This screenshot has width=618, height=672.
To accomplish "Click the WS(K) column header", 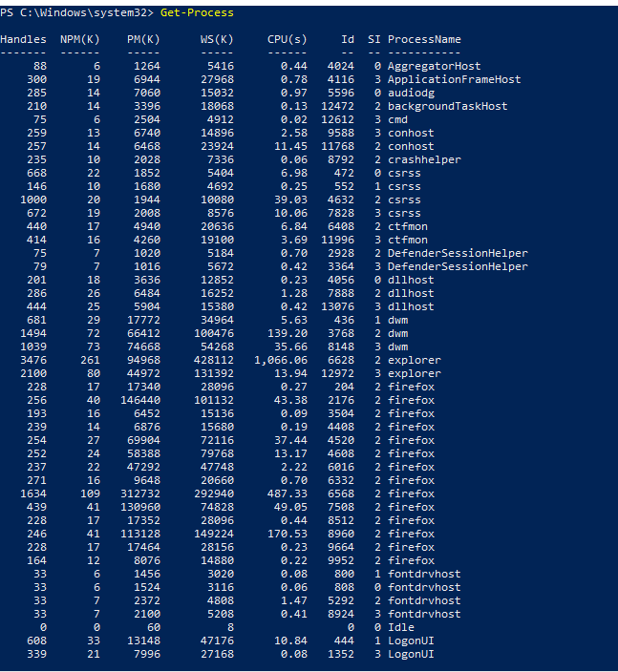I will click(x=217, y=39).
